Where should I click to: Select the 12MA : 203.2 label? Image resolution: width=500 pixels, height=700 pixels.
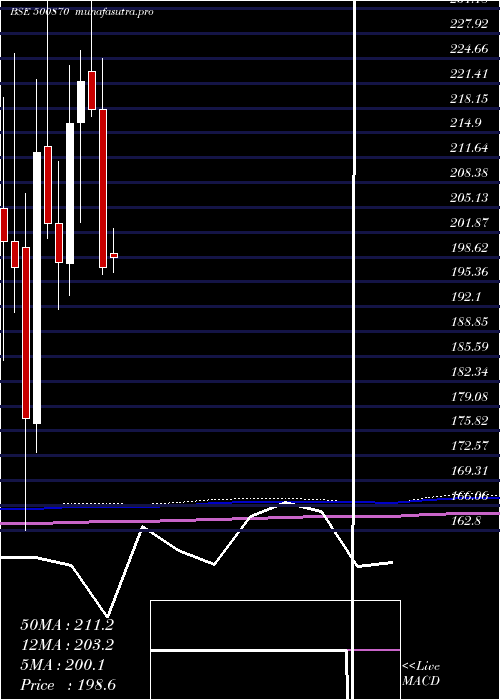pos(67,645)
